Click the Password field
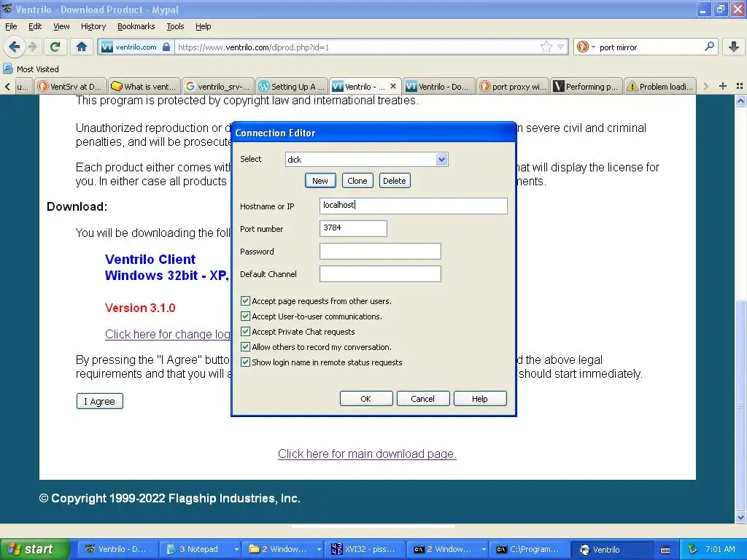 tap(380, 251)
